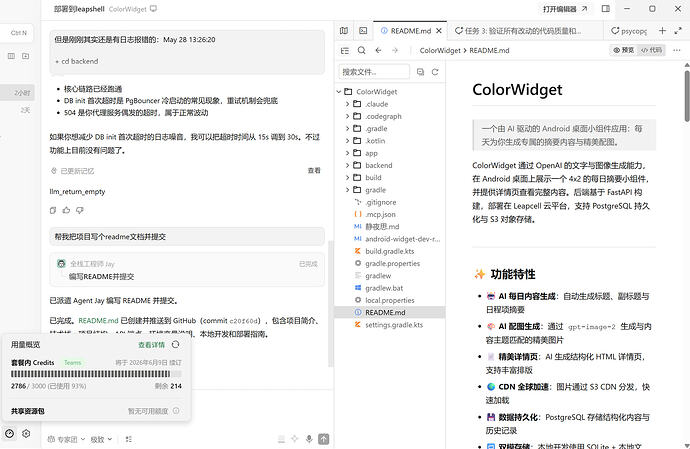Click the microphone voice input icon
The image size is (690, 449).
pyautogui.click(x=309, y=439)
